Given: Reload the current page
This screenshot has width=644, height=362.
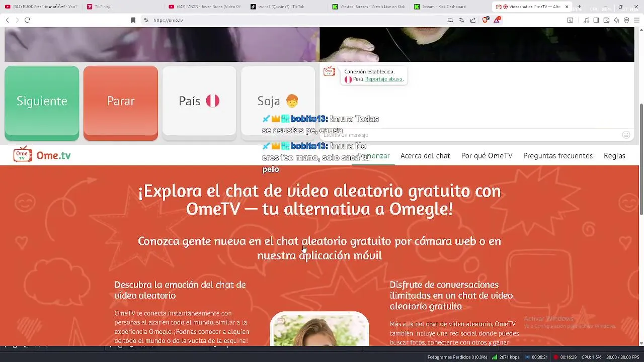Looking at the screenshot, I should (x=27, y=20).
